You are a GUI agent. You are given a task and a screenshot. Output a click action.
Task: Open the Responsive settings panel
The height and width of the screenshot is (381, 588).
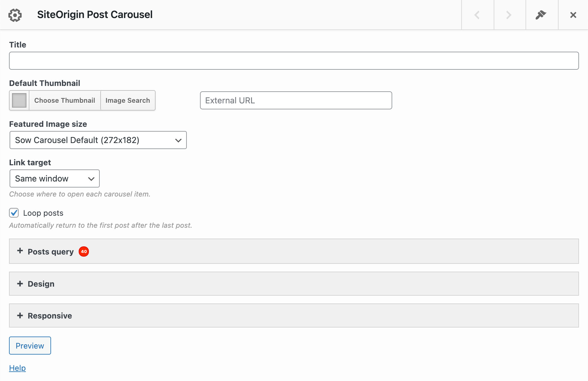49,315
